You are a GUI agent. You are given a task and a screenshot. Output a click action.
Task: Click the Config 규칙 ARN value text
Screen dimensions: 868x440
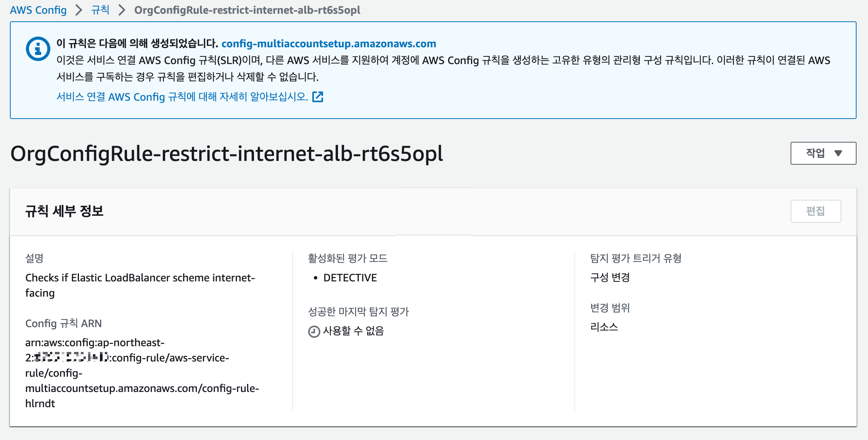tap(141, 373)
